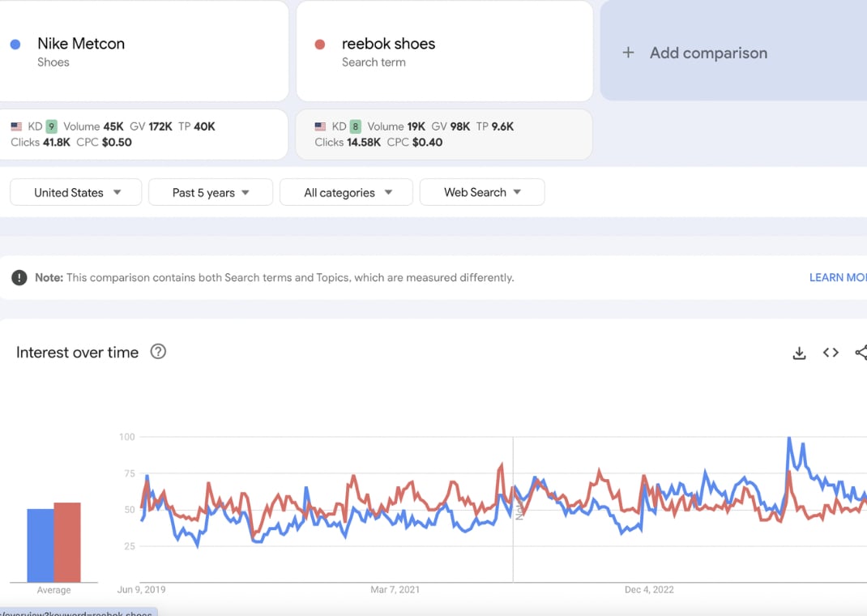
Task: Click the share icon beside embed
Action: click(861, 353)
